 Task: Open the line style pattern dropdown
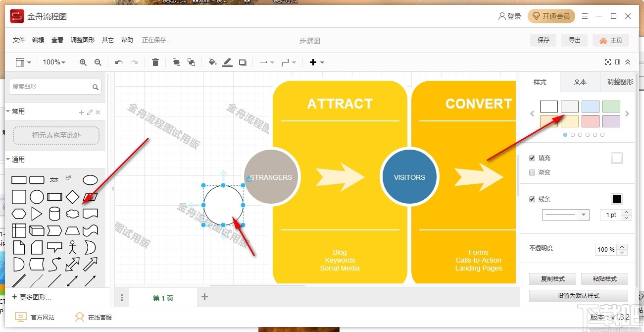[566, 215]
